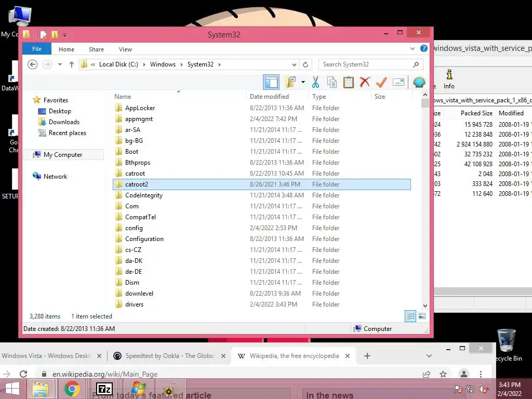Expand the arrow after Windows in path

[181, 64]
